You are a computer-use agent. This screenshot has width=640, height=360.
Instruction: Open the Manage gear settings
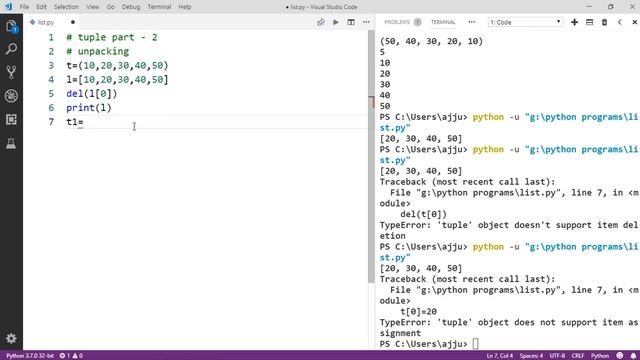coord(11,338)
